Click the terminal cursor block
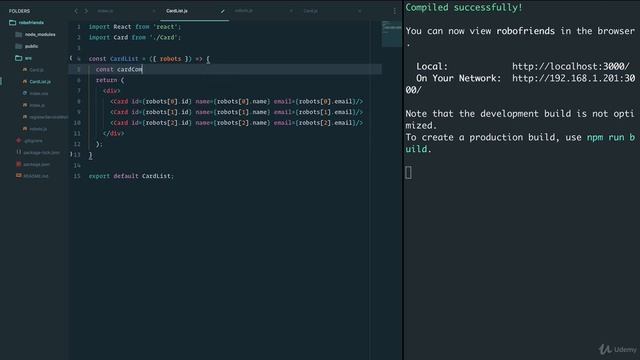This screenshot has width=640, height=360. coord(409,173)
